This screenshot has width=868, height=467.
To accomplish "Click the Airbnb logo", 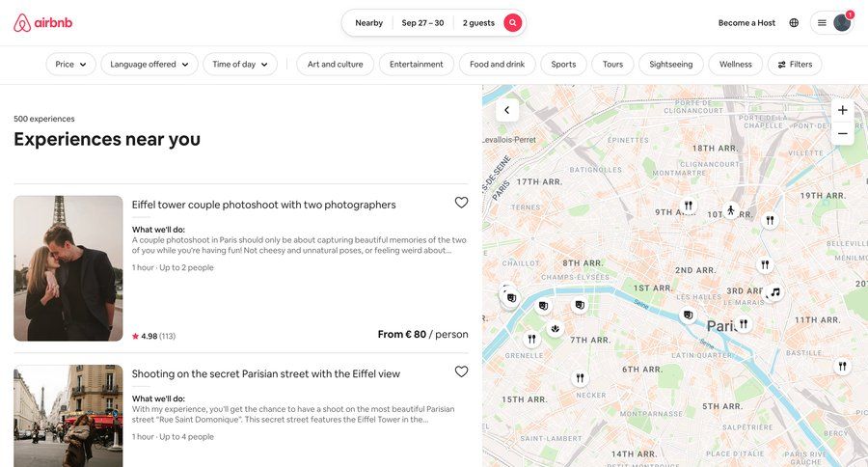I will (x=42, y=22).
